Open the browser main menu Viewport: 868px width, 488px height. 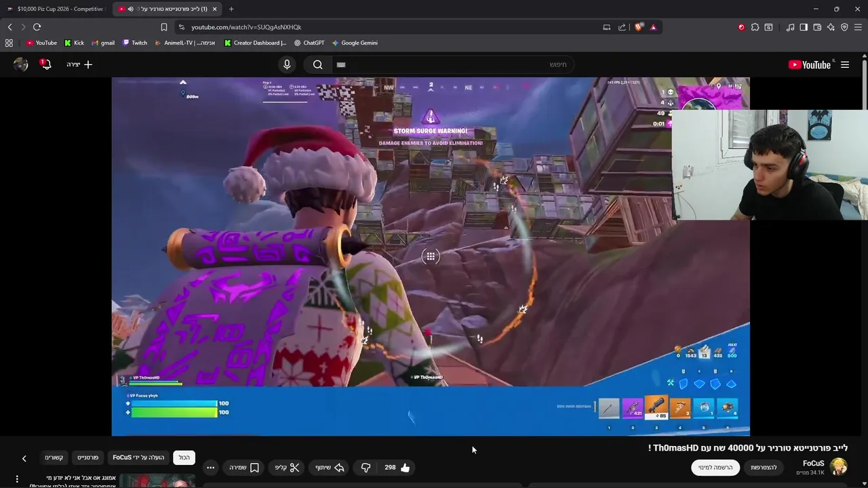click(859, 27)
